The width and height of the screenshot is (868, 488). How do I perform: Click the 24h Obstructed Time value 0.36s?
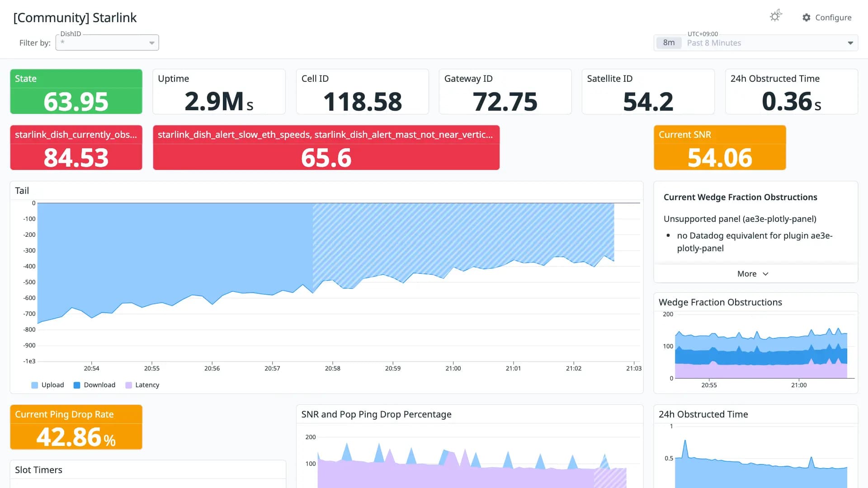(x=791, y=102)
